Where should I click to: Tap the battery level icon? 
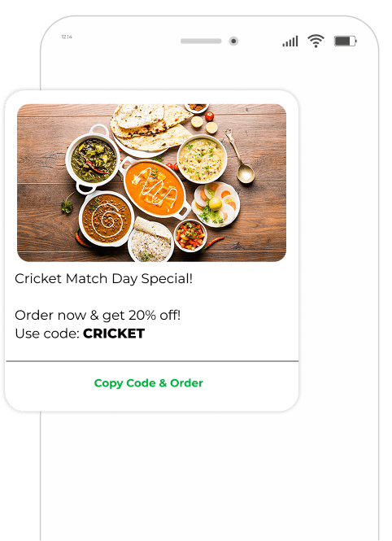(x=345, y=41)
